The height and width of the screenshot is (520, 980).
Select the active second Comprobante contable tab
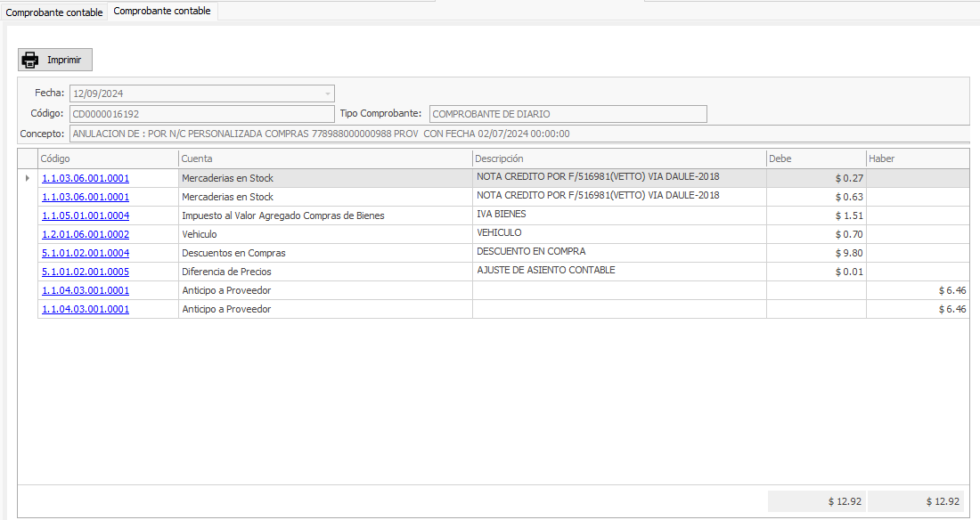(x=162, y=12)
